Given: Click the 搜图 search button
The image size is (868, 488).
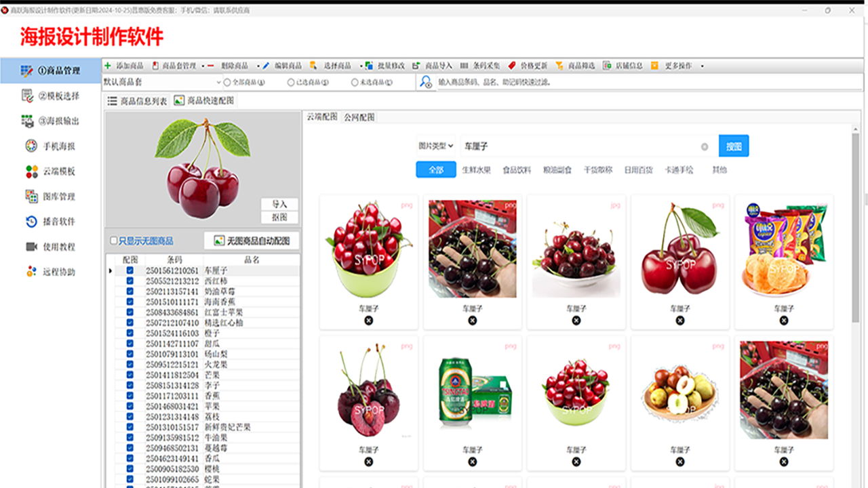Looking at the screenshot, I should [734, 145].
